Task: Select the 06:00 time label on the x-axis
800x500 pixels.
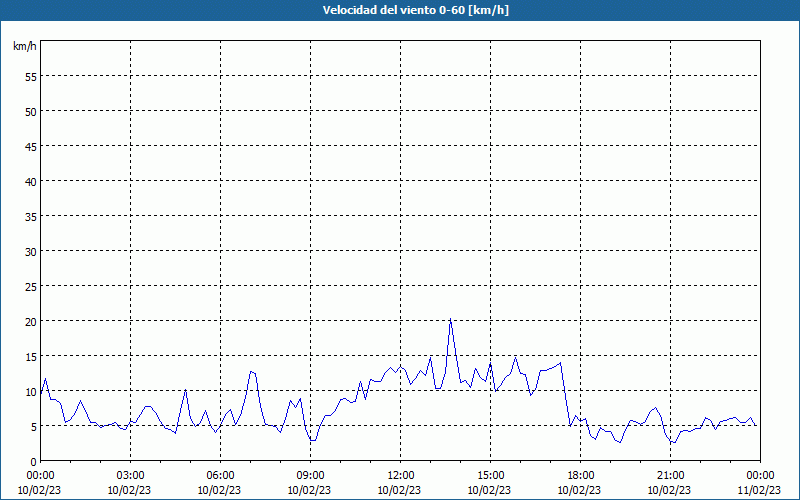Action: (x=220, y=476)
